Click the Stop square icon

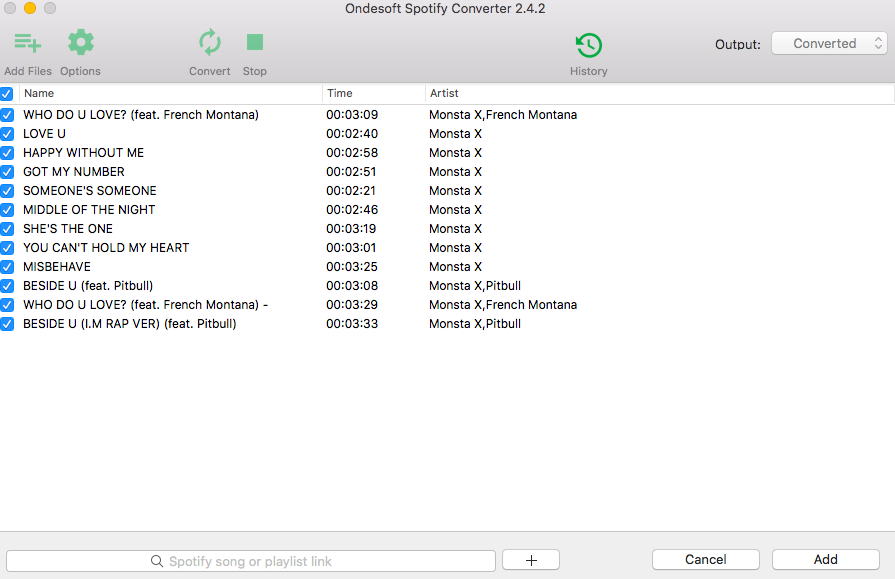click(255, 42)
